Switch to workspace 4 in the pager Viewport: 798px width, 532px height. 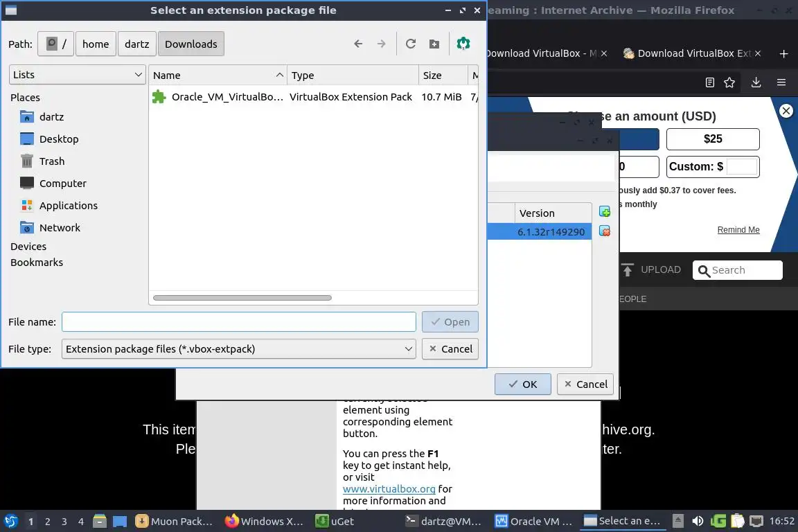click(x=80, y=522)
